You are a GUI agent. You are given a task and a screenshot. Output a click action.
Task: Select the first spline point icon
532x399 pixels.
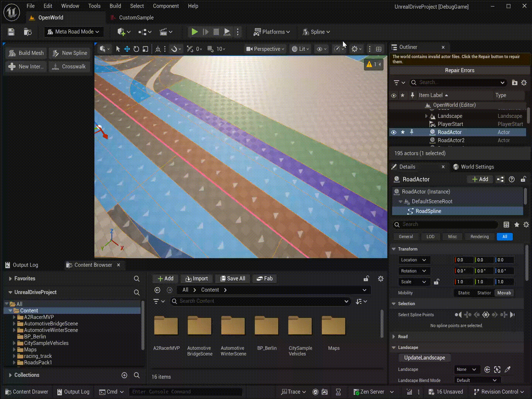point(458,315)
